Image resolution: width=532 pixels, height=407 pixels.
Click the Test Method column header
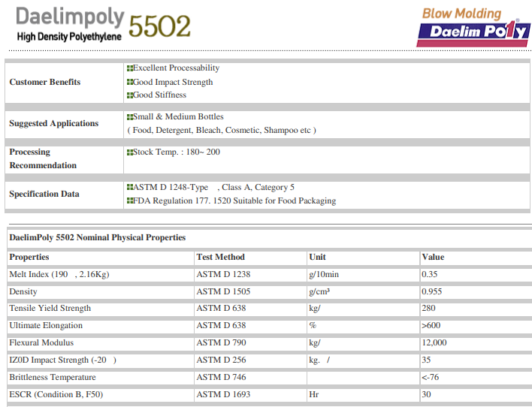point(220,257)
